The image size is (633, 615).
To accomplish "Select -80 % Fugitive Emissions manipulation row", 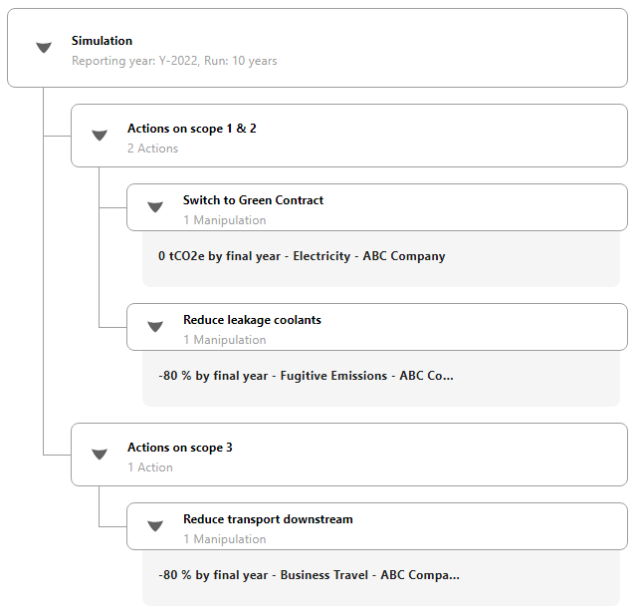I will [x=381, y=378].
